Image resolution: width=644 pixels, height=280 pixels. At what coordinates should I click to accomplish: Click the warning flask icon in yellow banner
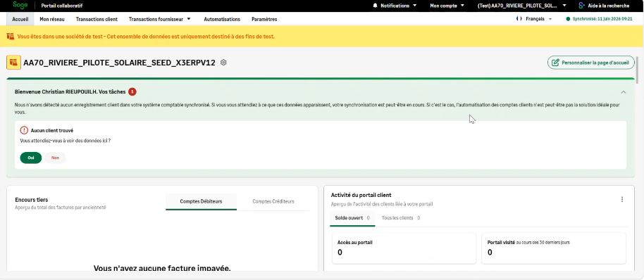11,37
